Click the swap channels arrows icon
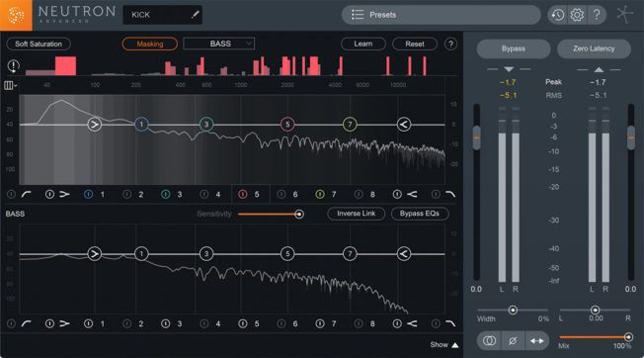Viewport: 644px width, 358px height. coord(536,341)
